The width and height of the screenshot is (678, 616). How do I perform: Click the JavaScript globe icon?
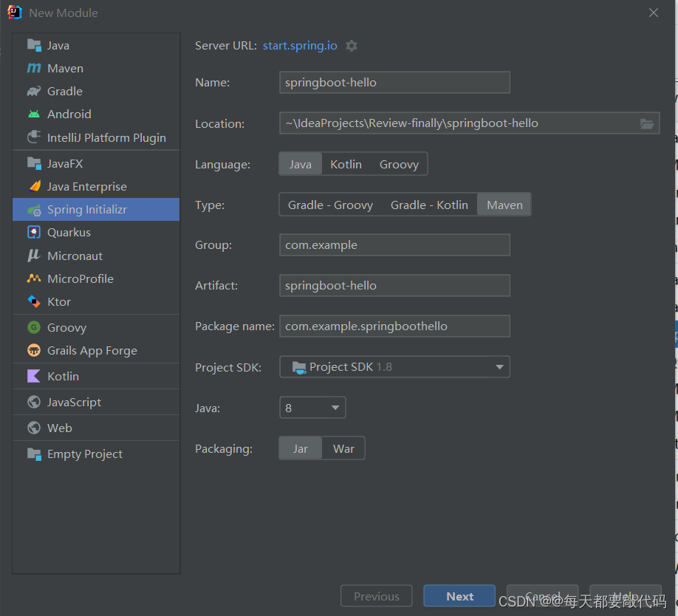pyautogui.click(x=34, y=402)
